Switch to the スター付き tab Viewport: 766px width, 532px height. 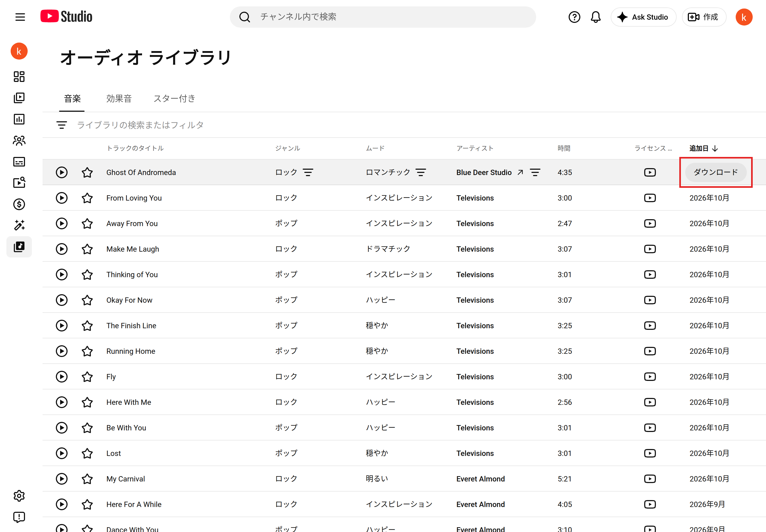coord(174,99)
